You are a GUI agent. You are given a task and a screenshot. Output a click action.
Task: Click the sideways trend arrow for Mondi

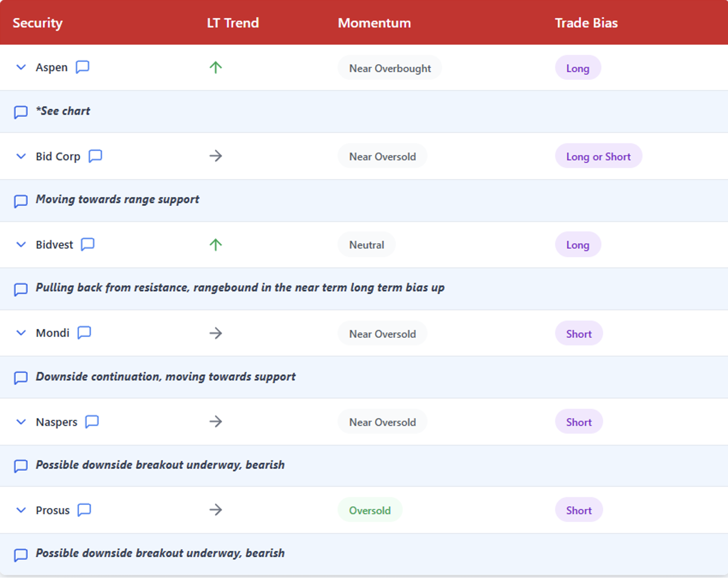(216, 333)
